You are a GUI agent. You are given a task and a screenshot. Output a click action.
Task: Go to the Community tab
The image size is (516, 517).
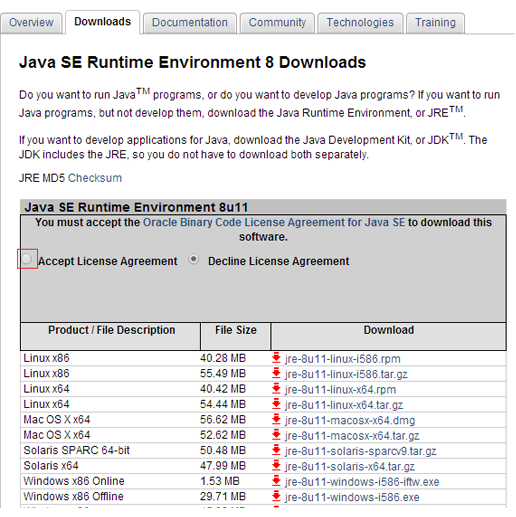(x=277, y=23)
